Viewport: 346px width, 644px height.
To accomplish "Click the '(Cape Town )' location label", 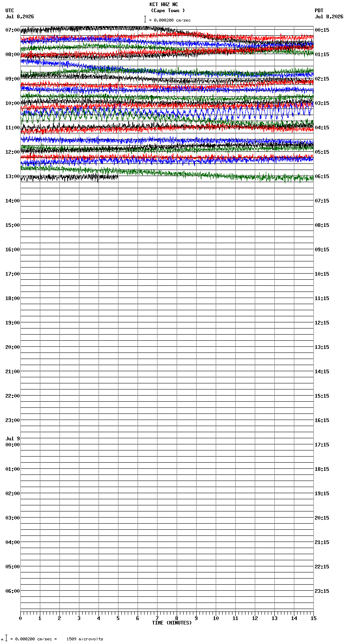I will click(x=168, y=11).
